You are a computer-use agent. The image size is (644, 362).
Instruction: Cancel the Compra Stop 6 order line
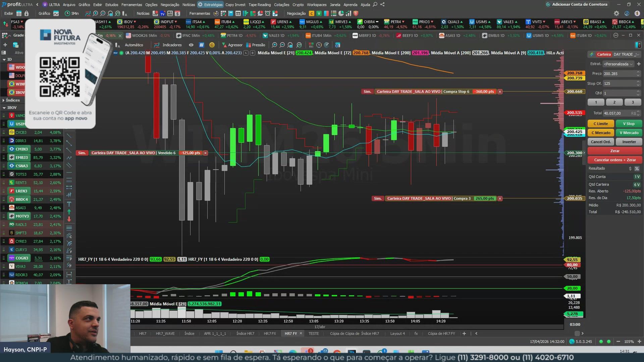[500, 92]
